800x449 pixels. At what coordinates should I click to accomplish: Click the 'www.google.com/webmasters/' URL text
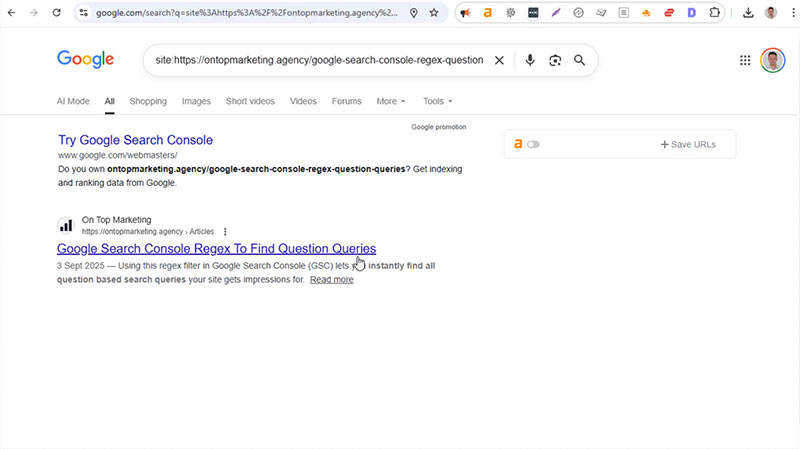(117, 155)
